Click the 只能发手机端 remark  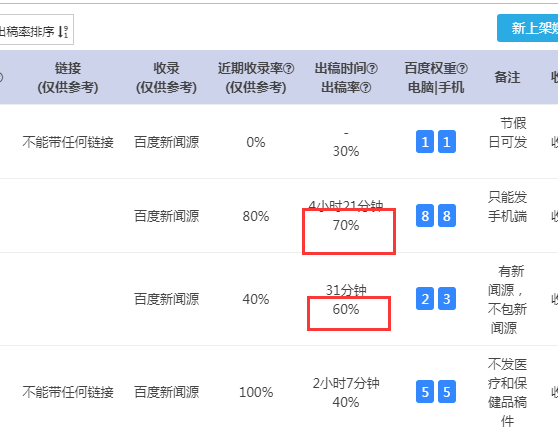pyautogui.click(x=507, y=207)
